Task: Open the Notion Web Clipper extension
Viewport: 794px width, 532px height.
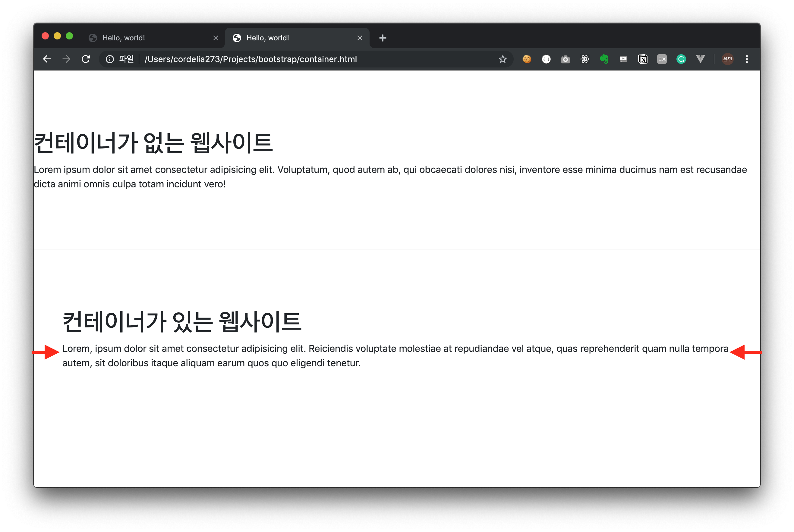Action: 643,59
